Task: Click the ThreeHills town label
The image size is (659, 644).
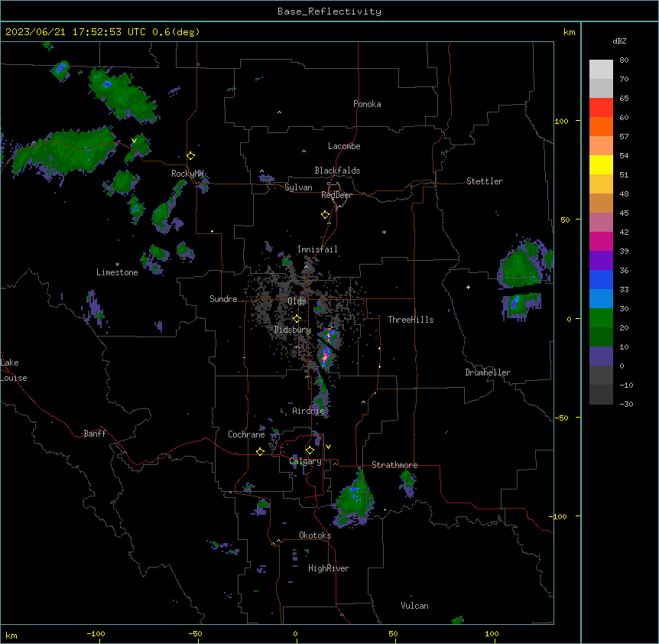Action: click(411, 320)
